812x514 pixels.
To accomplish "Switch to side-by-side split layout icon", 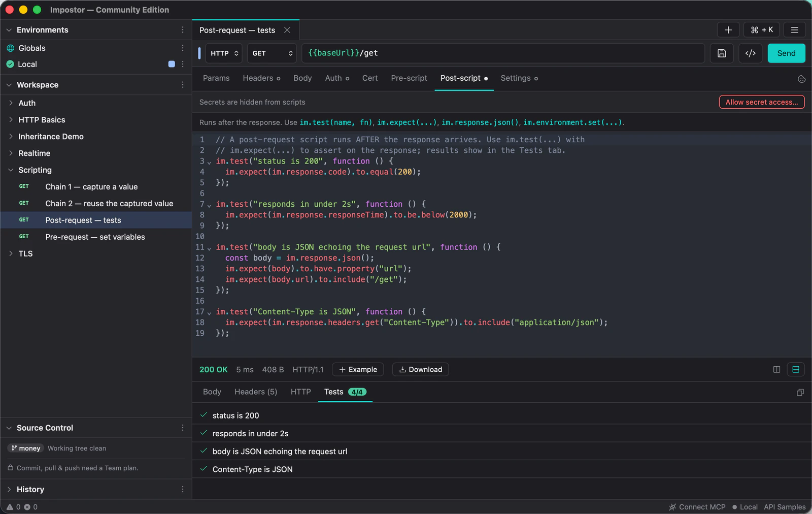I will [776, 369].
